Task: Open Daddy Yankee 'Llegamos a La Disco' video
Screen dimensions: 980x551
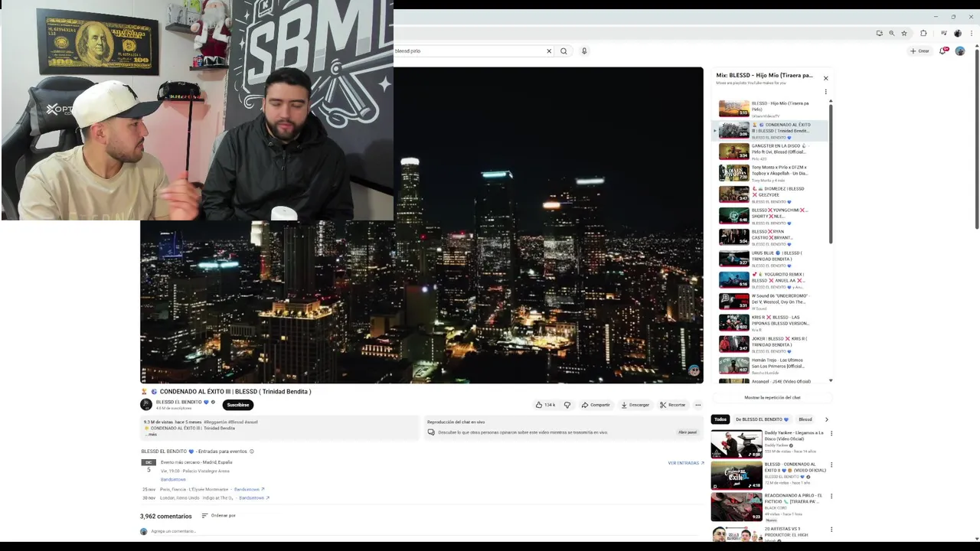Action: [767, 445]
